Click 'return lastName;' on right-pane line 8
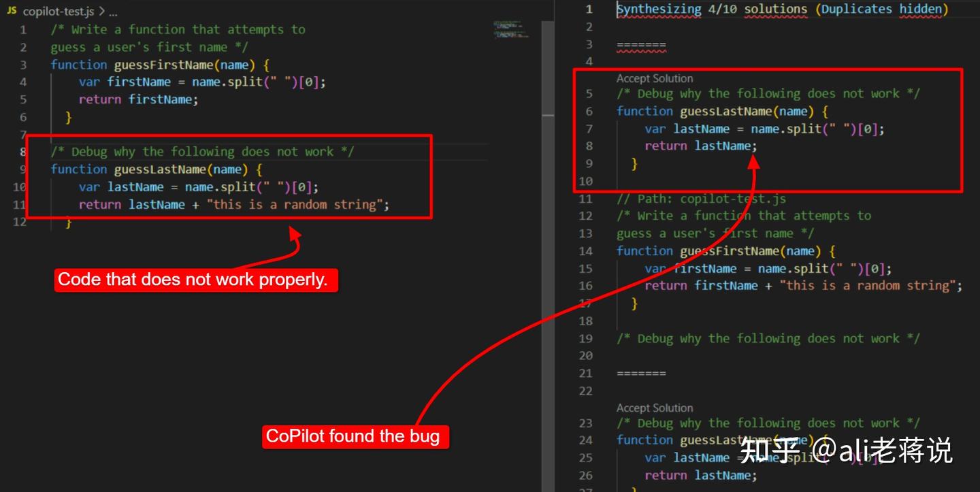The height and width of the screenshot is (492, 980). tap(701, 146)
